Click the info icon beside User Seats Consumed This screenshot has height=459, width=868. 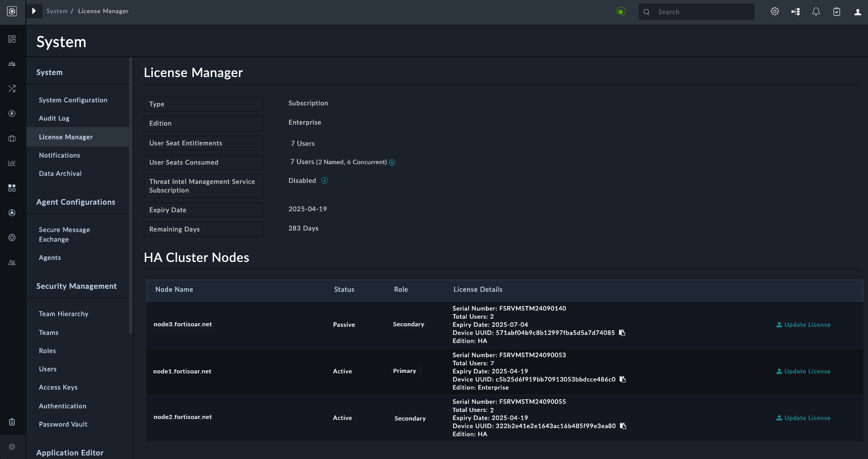tap(392, 162)
